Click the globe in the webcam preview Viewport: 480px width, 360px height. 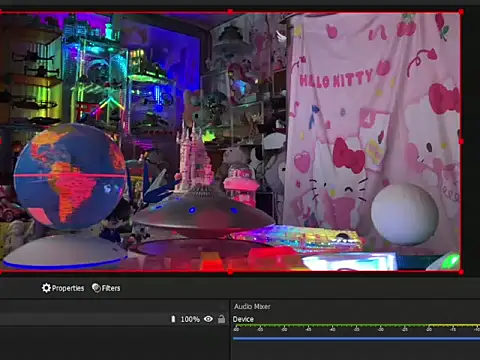coord(70,177)
